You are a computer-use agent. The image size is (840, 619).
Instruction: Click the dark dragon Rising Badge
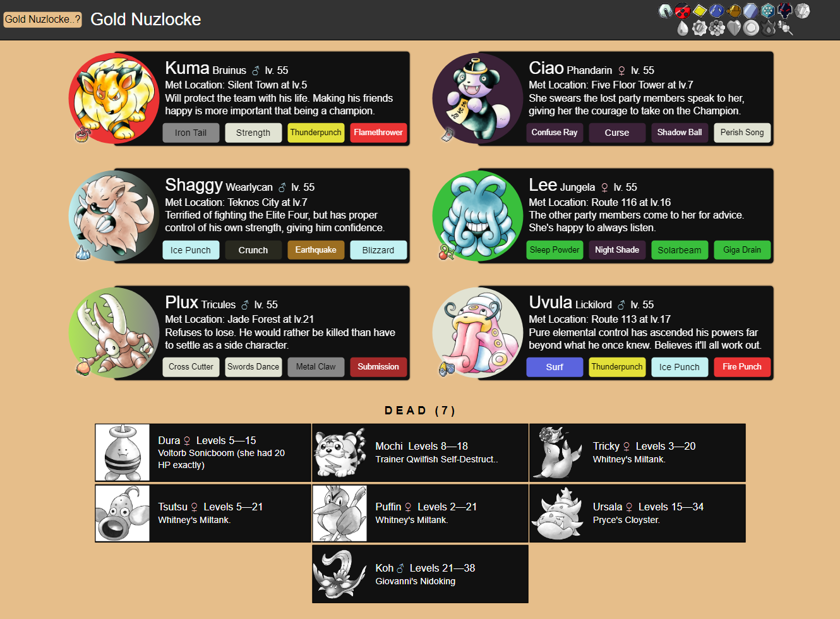click(784, 11)
